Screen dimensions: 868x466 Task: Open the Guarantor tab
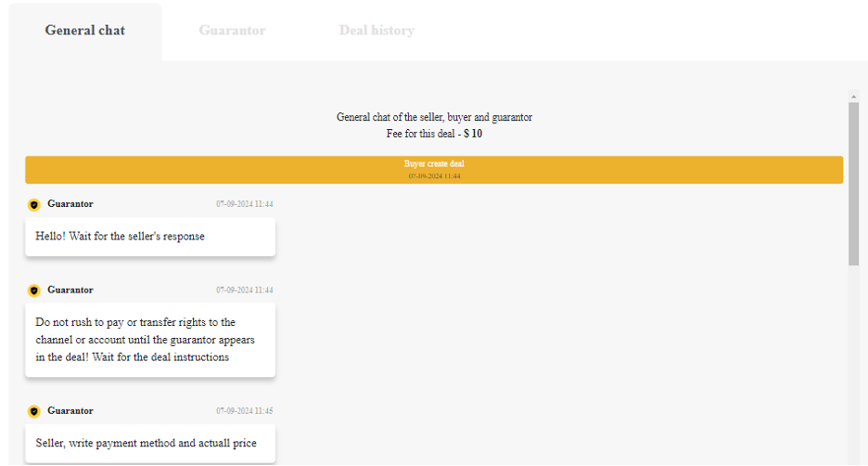232,31
